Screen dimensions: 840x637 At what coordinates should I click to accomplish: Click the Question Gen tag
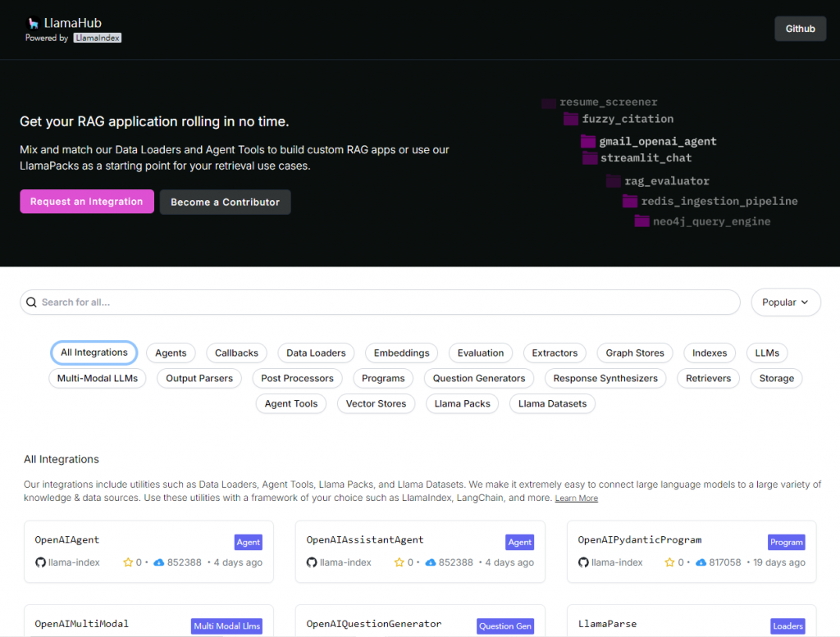tap(505, 626)
